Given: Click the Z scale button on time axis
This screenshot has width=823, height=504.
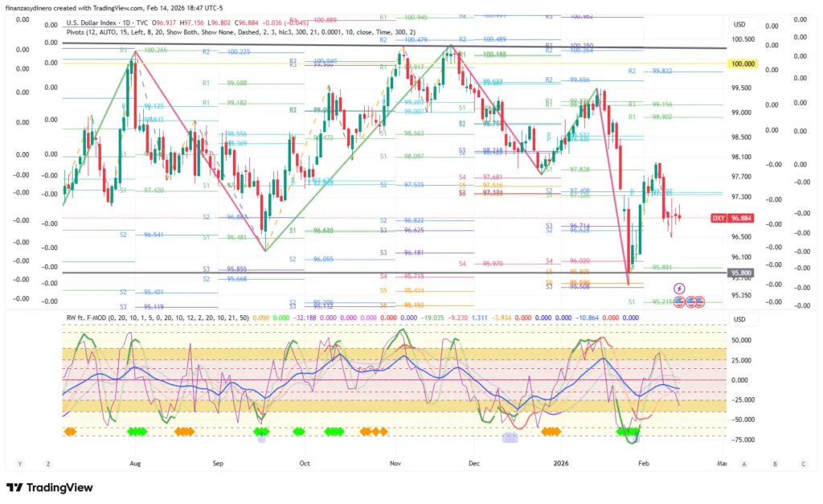Looking at the screenshot, I should pos(48,464).
